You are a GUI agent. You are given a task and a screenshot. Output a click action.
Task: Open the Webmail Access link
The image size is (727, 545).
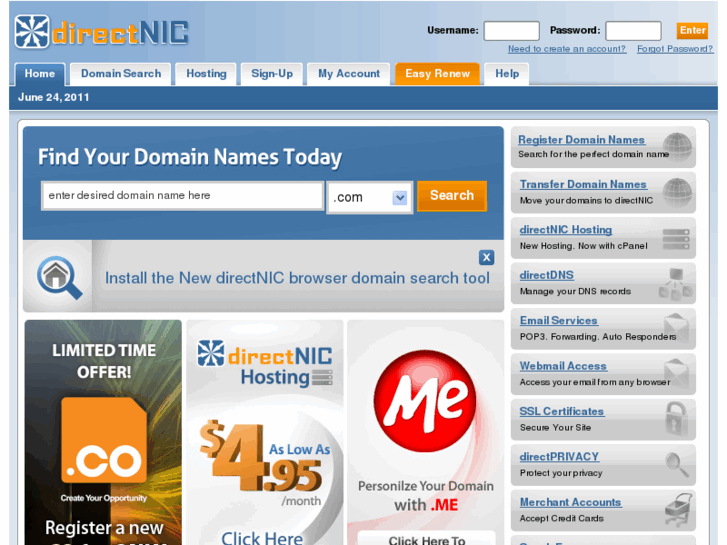tap(563, 366)
